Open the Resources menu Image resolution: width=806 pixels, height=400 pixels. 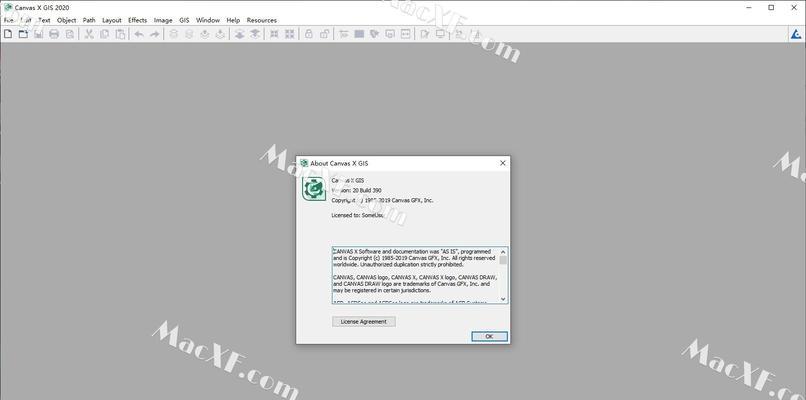pyautogui.click(x=262, y=20)
